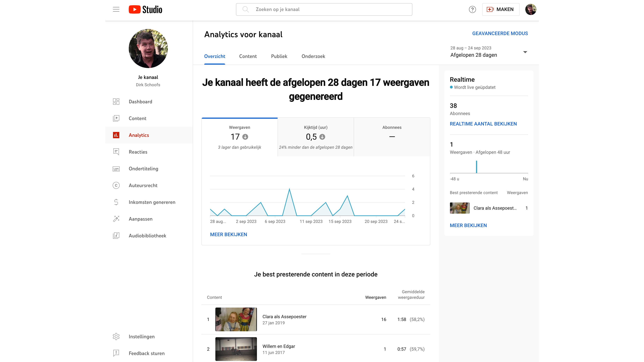Click the MAKEN create button

pyautogui.click(x=500, y=9)
